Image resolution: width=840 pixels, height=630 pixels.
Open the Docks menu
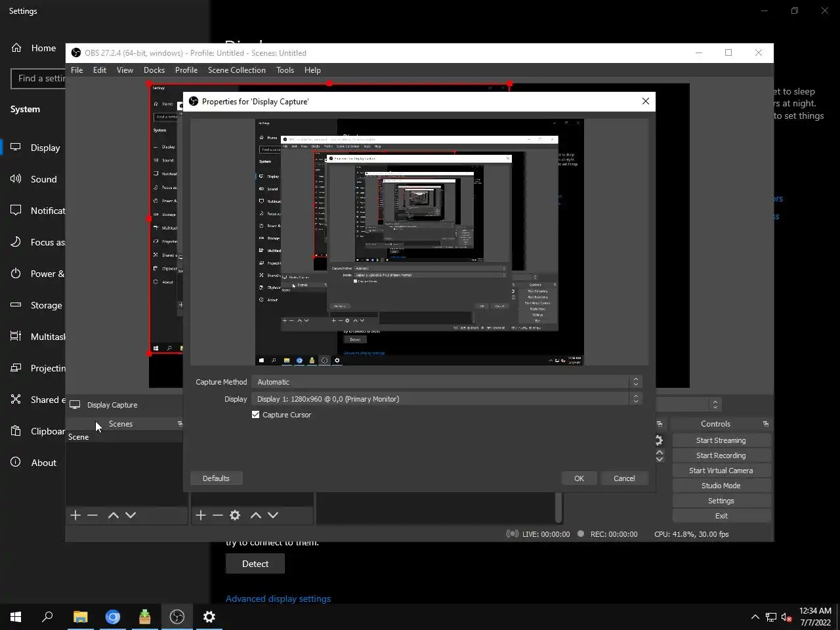[154, 70]
